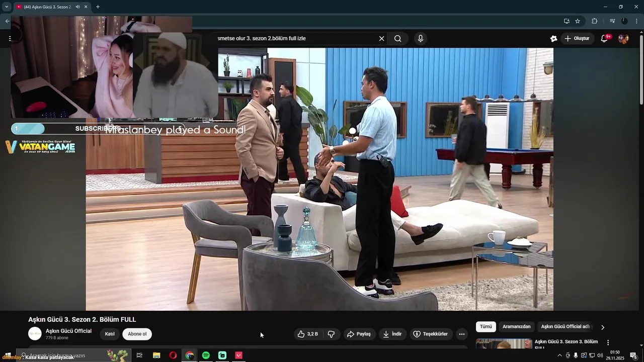Click the Katıl join button
The width and height of the screenshot is (644, 362).
[x=110, y=334]
